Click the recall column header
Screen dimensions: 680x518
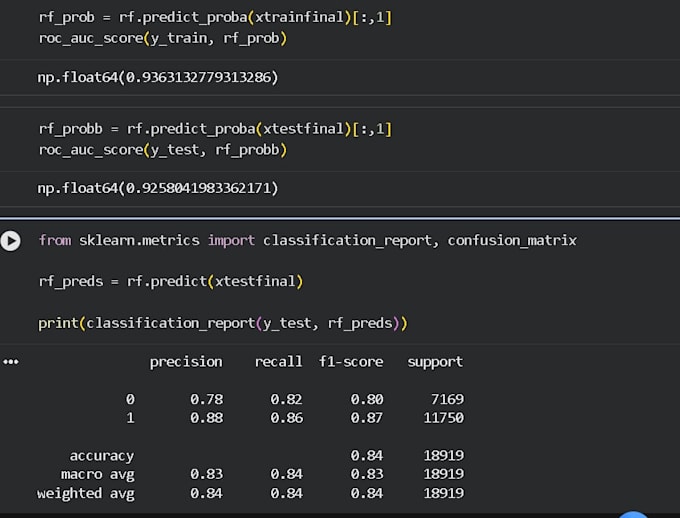coord(278,362)
